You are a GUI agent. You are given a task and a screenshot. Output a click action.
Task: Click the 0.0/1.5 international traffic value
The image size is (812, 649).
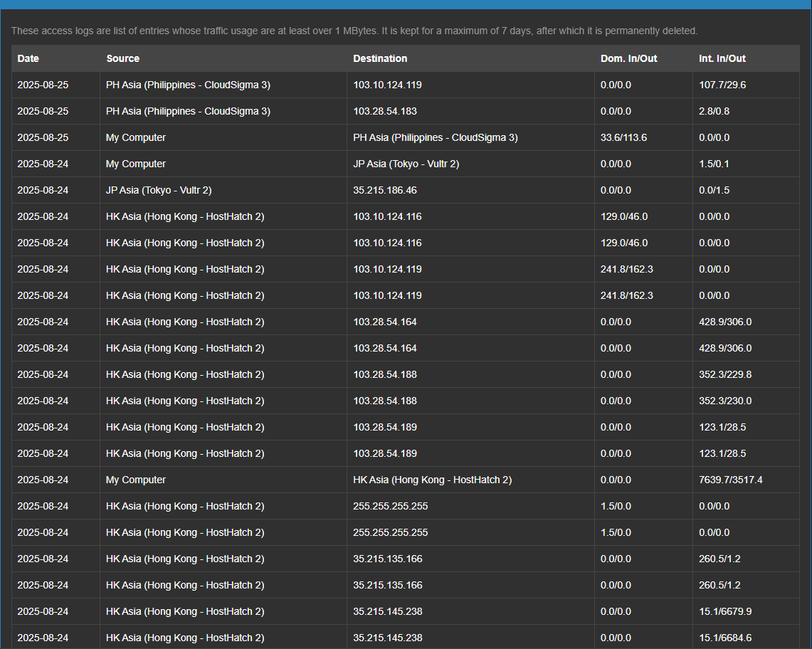pyautogui.click(x=714, y=190)
